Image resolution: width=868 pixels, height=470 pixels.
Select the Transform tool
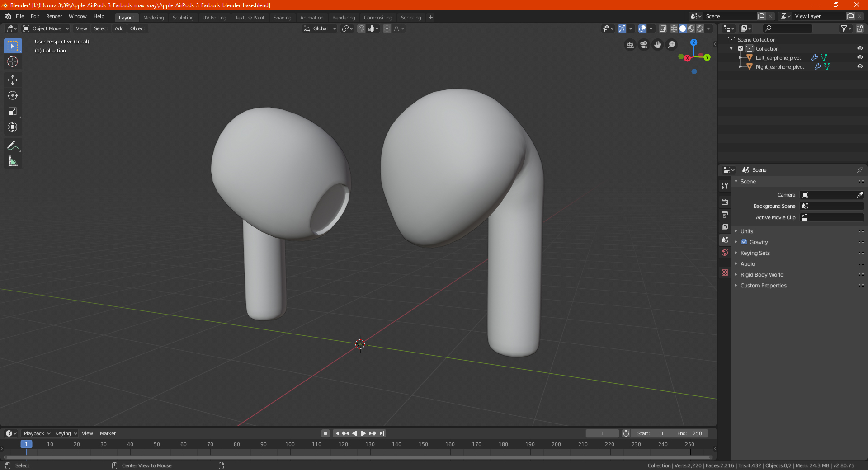click(13, 127)
